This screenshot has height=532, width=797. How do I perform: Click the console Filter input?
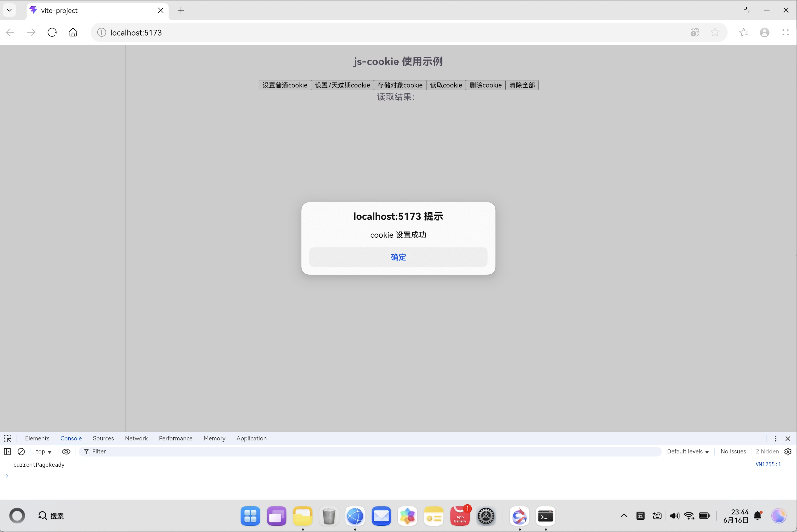pyautogui.click(x=370, y=451)
